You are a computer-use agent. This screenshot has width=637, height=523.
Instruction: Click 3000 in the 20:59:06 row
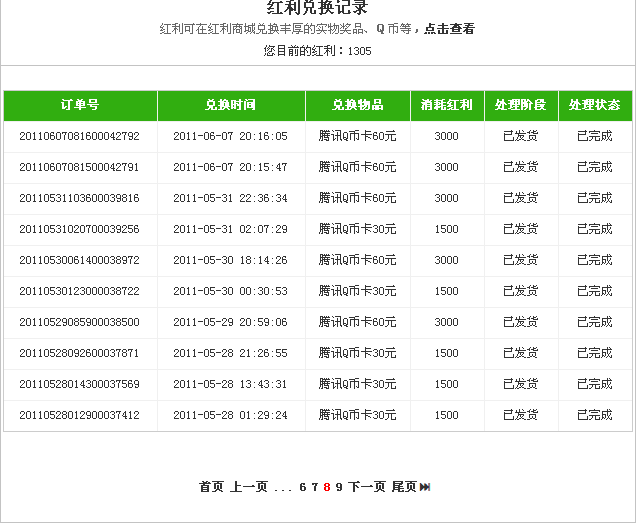coord(446,322)
